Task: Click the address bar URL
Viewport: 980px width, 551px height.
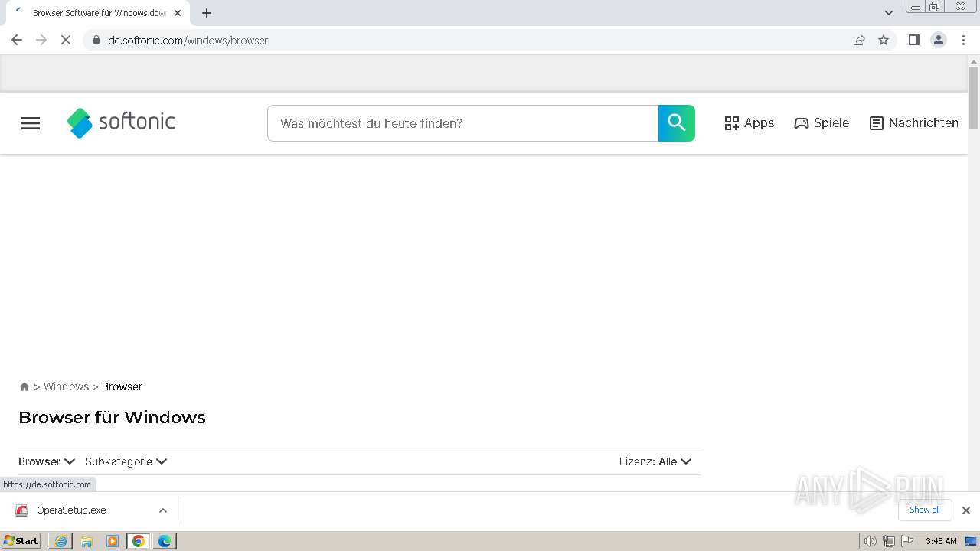Action: 188,40
